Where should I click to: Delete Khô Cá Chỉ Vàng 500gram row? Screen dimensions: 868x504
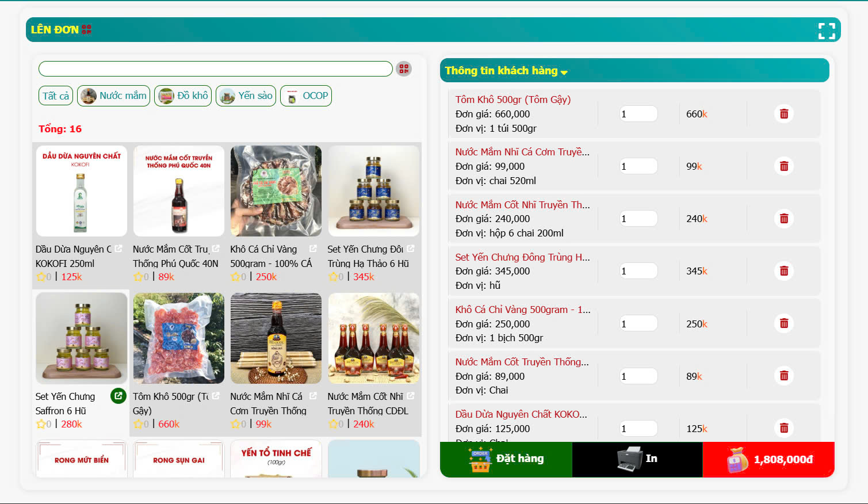point(783,323)
